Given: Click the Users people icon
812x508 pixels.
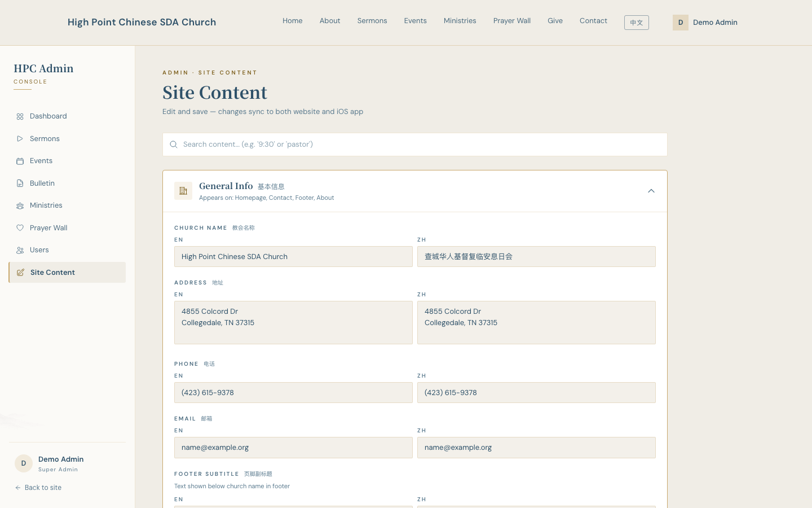Looking at the screenshot, I should point(20,250).
